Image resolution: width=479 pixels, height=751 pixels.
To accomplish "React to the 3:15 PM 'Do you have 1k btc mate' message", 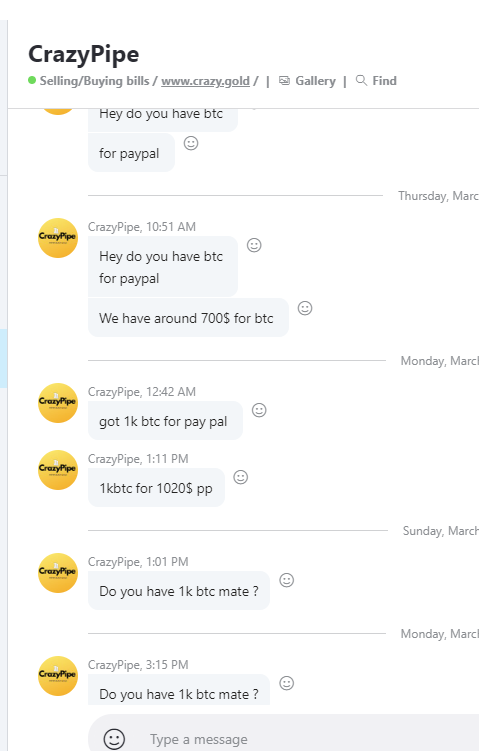I will tap(286, 683).
